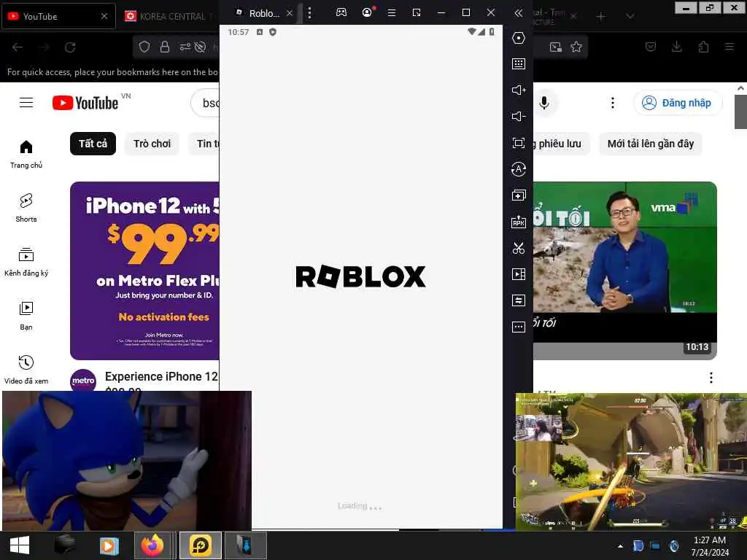Open a new Firefox tab with plus
The width and height of the screenshot is (747, 560).
(x=601, y=17)
